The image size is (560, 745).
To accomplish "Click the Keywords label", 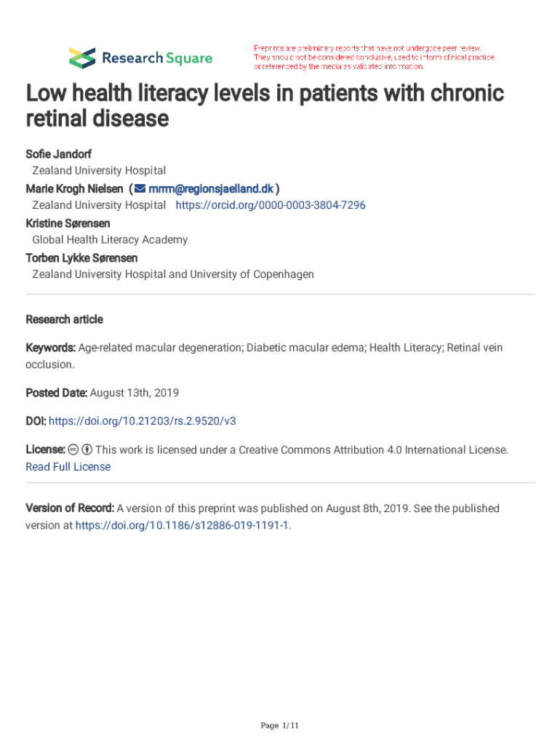I will tap(50, 348).
